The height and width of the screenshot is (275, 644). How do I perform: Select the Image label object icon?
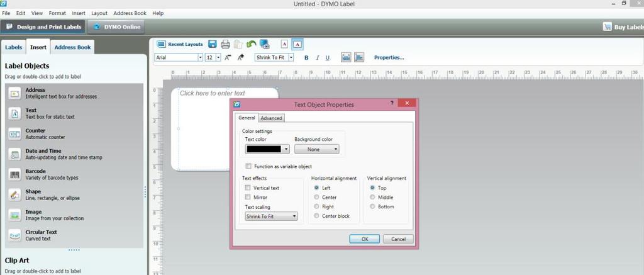click(15, 215)
